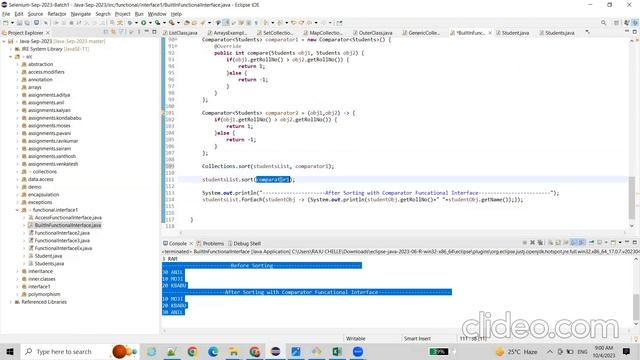The image size is (640, 360).
Task: Switch to Students.java editor tab
Action: 556,33
